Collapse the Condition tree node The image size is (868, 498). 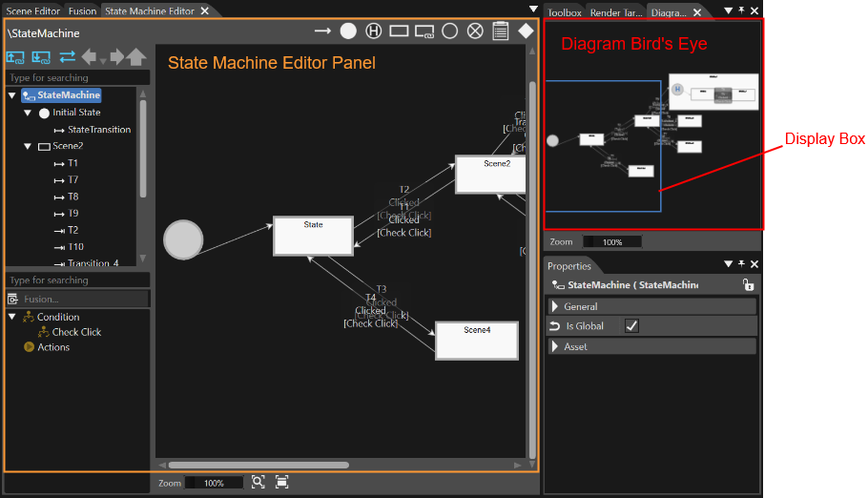pyautogui.click(x=12, y=317)
